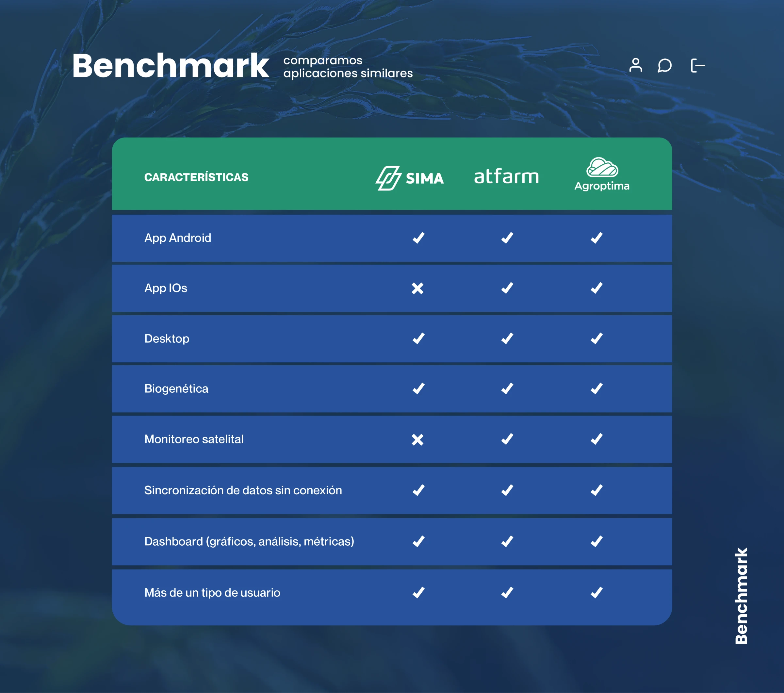Image resolution: width=784 pixels, height=693 pixels.
Task: Click SIMA checkmark in Más de un tipo row
Action: [x=418, y=593]
